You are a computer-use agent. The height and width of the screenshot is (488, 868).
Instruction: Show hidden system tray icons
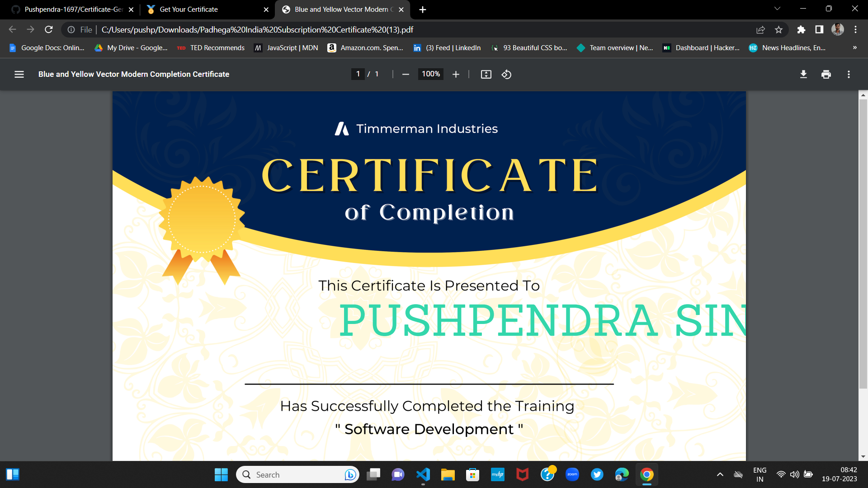720,474
